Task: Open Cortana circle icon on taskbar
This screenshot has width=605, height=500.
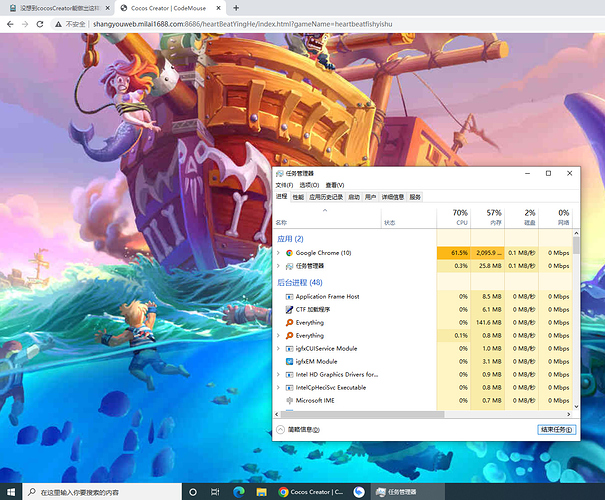Action: [x=193, y=492]
